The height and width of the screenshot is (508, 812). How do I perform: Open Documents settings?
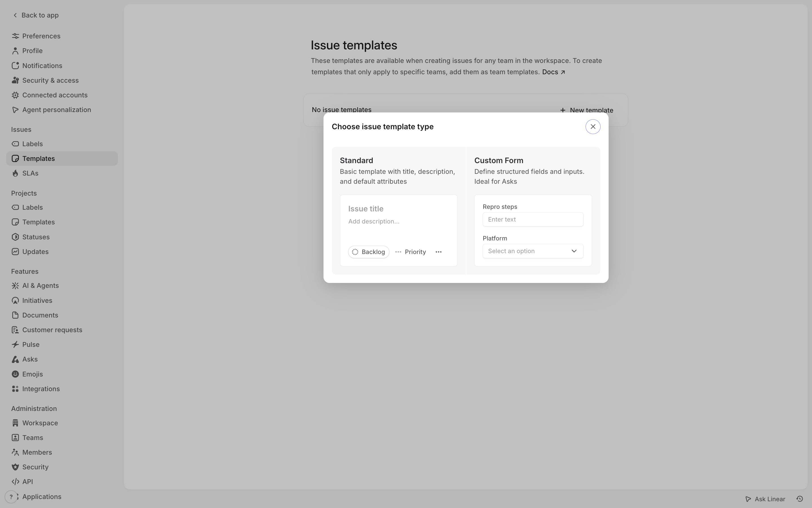62,315
